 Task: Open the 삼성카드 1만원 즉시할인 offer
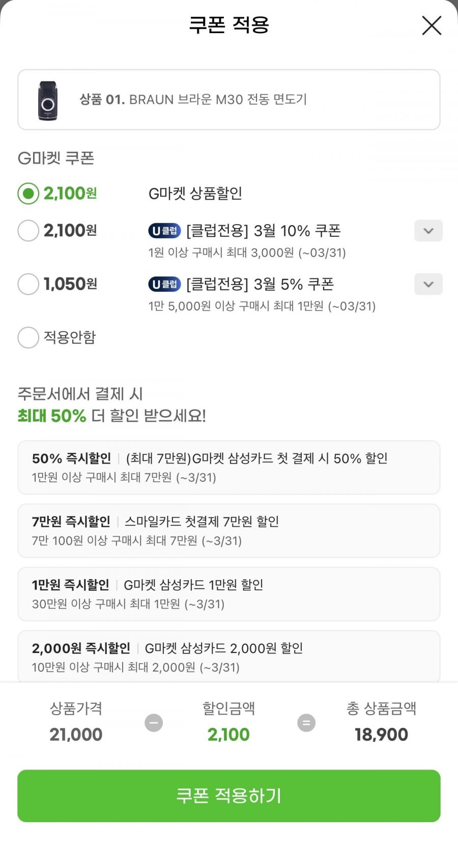(228, 593)
